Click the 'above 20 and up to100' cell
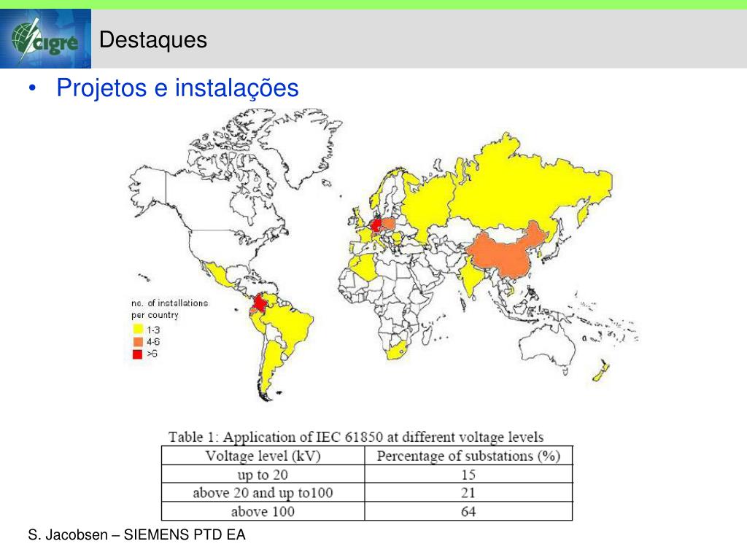Viewport: 747px width, 560px height. pos(263,493)
